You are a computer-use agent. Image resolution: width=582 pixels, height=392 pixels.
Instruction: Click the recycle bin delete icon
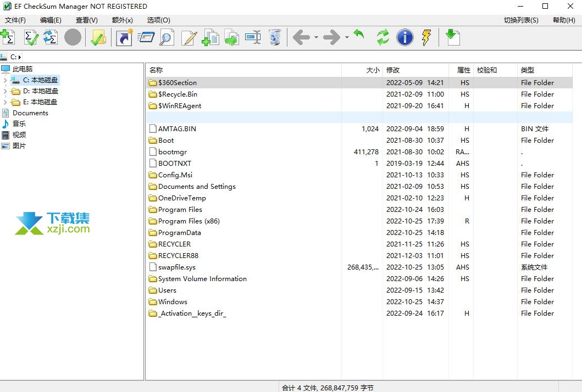click(x=275, y=37)
